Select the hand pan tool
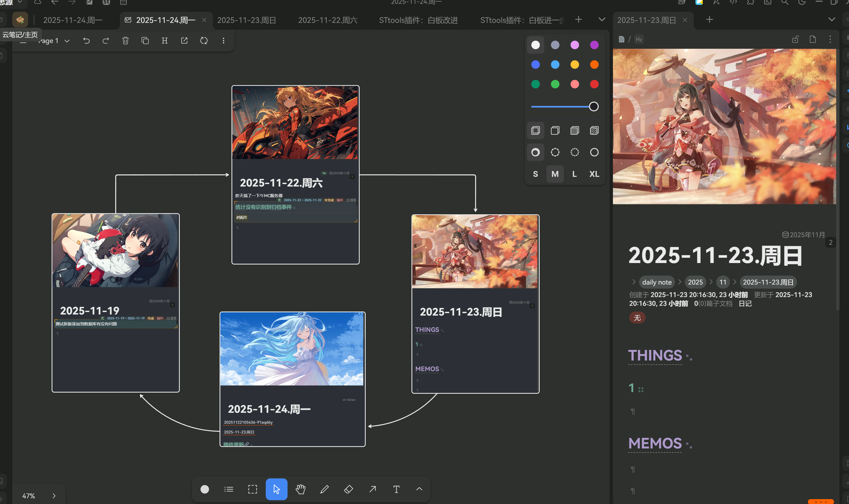This screenshot has height=504, width=849. pos(301,489)
